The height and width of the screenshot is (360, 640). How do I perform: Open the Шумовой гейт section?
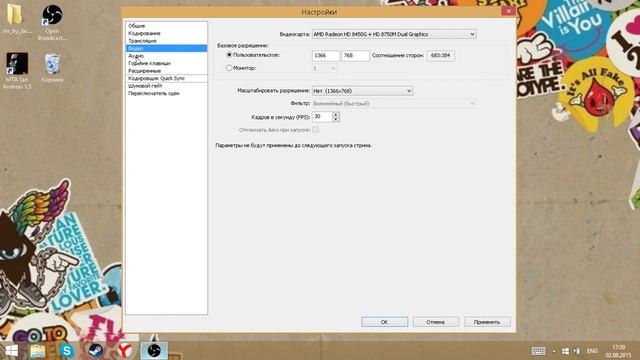145,86
